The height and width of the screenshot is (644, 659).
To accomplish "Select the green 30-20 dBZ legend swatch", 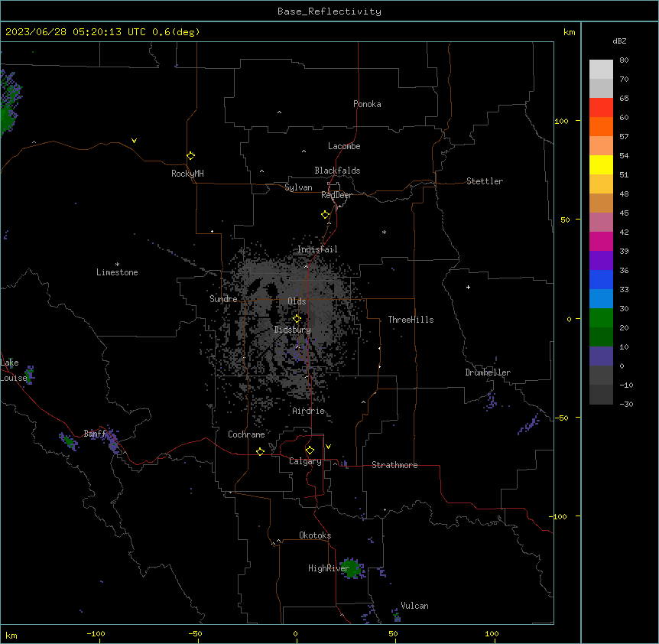I will point(601,318).
